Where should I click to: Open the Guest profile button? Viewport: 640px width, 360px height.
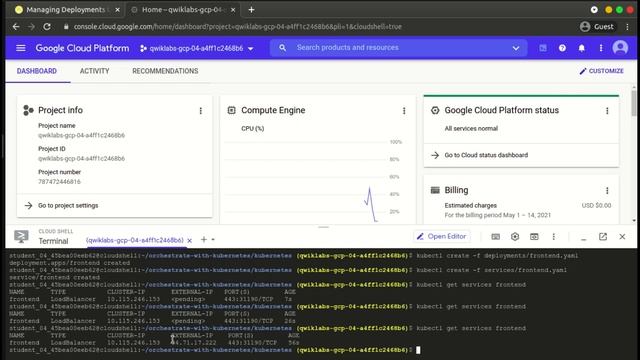(597, 27)
